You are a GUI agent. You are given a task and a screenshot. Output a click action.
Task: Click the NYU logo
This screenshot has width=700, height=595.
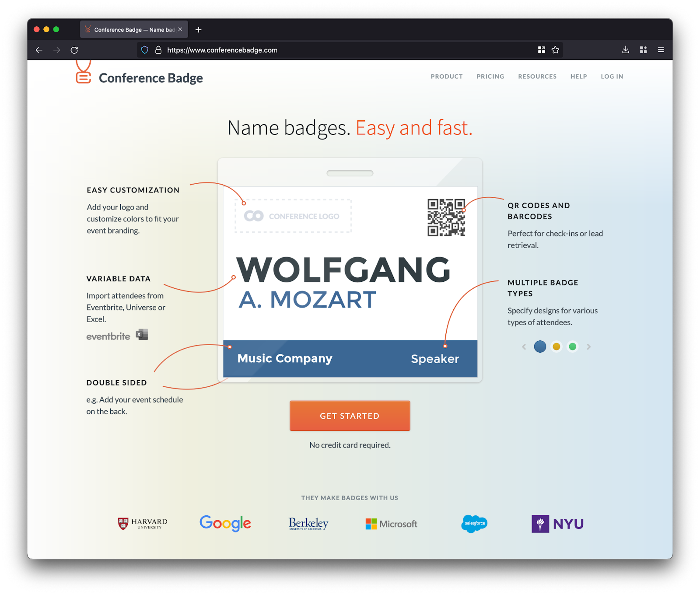pos(558,524)
